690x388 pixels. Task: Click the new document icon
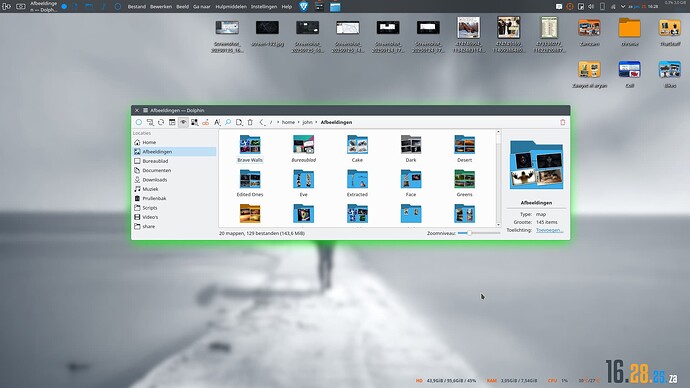(x=239, y=122)
